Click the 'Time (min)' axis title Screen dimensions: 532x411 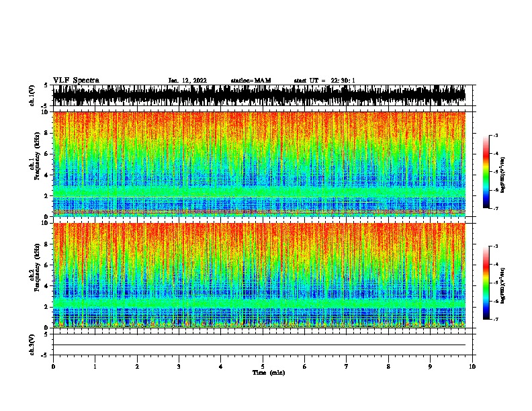[269, 373]
